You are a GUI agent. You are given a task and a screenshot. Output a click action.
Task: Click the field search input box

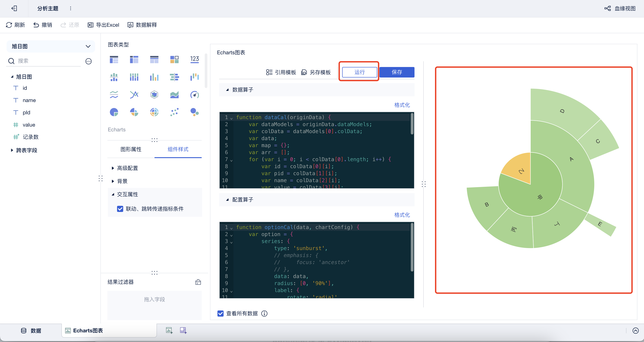click(x=48, y=61)
